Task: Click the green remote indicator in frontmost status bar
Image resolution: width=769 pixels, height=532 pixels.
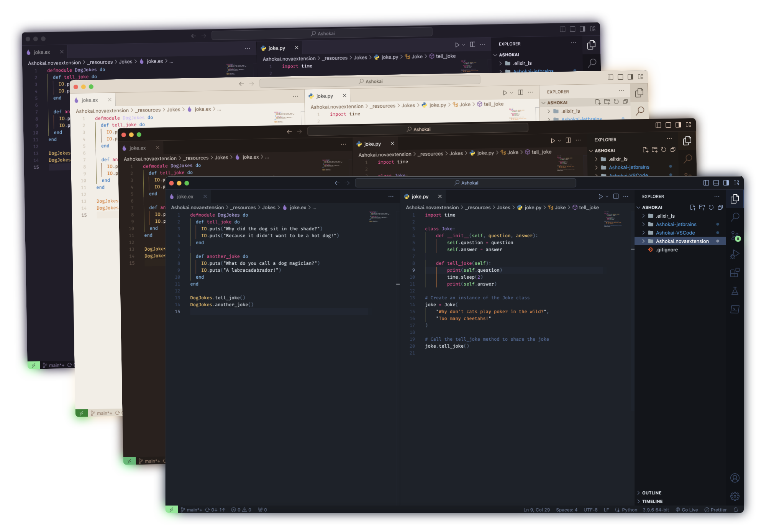Action: click(x=171, y=510)
